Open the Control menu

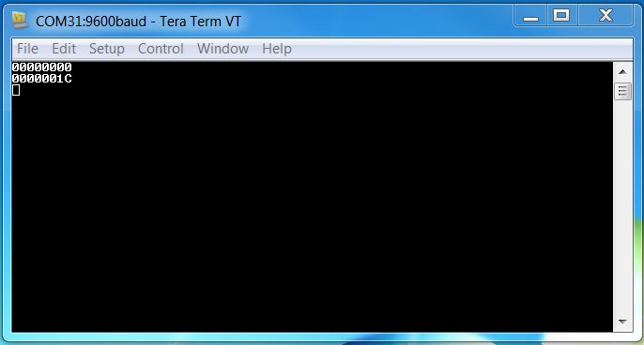(161, 49)
